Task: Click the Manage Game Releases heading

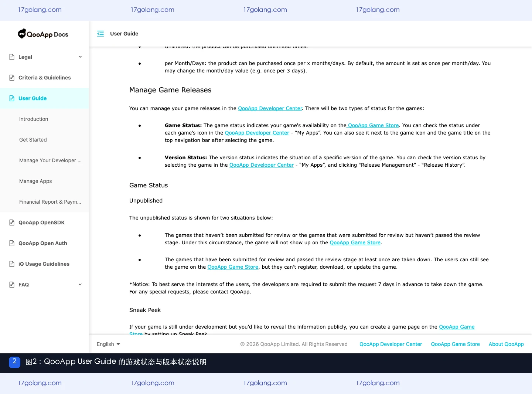Action: click(170, 90)
